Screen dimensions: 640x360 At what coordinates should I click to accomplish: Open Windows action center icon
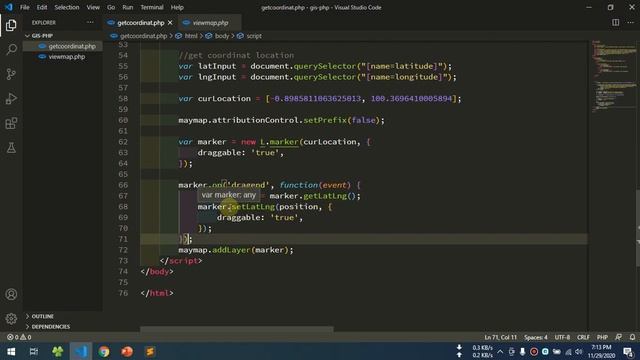click(x=629, y=351)
